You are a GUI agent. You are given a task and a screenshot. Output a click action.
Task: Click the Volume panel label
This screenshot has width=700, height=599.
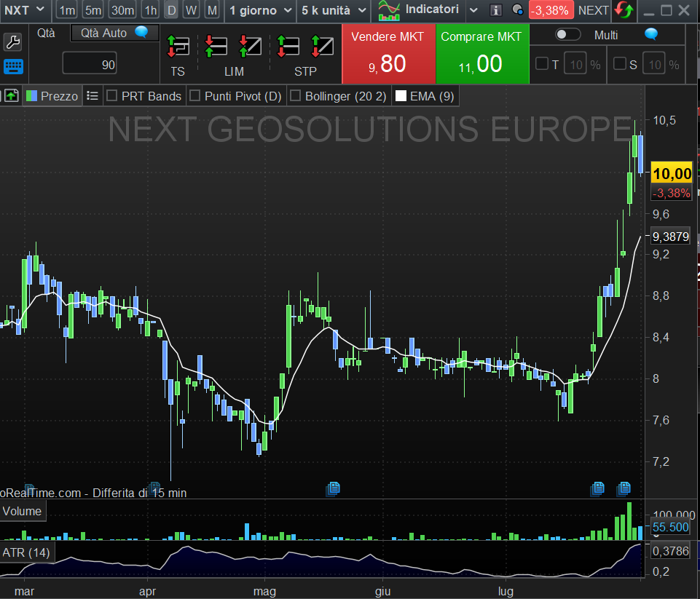[x=23, y=511]
